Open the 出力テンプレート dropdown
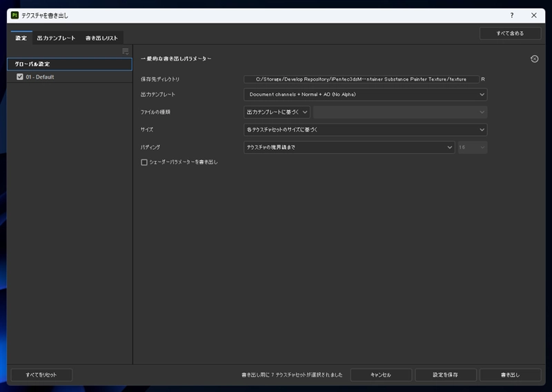 tap(366, 95)
